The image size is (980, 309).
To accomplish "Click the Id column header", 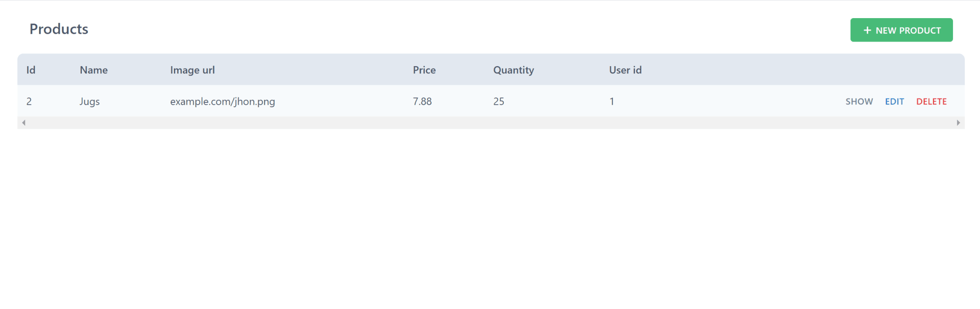I will (x=31, y=70).
